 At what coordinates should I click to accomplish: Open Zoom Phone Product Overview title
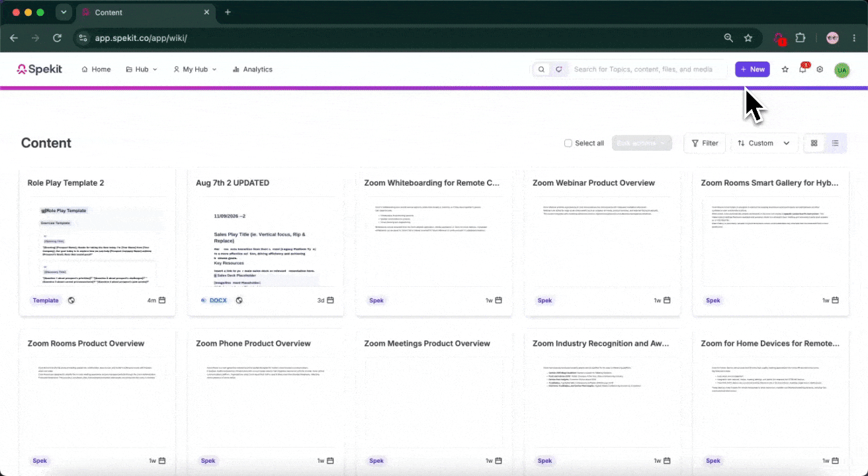tap(253, 344)
